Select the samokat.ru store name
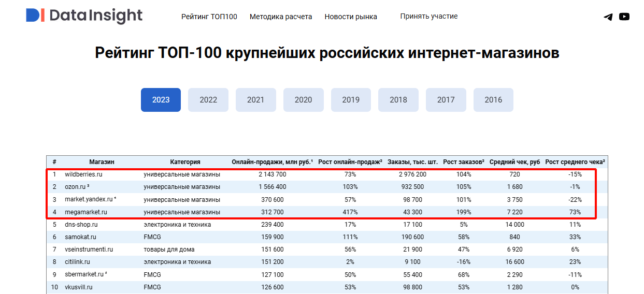644x294 pixels. pos(80,237)
